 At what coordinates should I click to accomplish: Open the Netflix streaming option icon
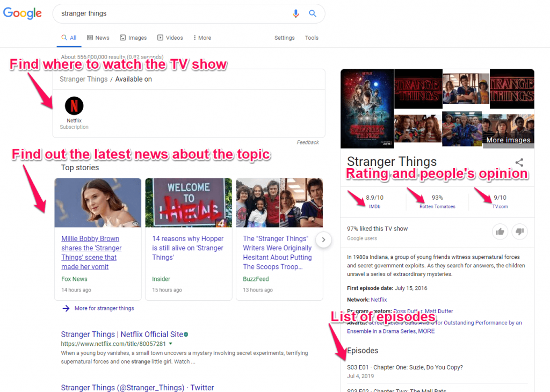(x=74, y=106)
